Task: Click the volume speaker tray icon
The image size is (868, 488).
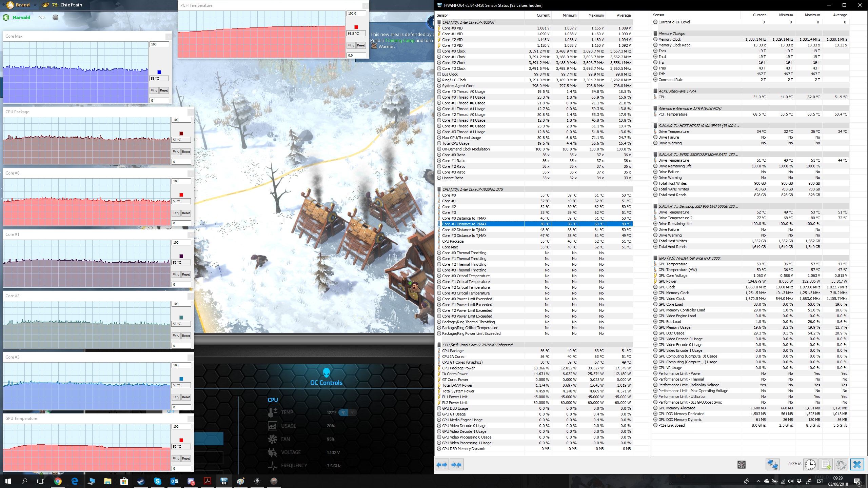Action: tap(791, 481)
